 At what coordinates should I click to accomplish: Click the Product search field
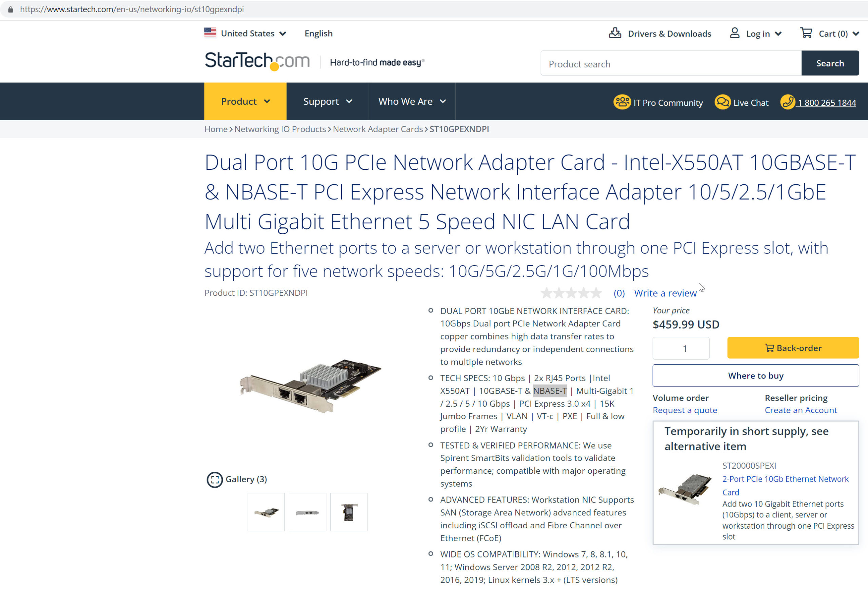pos(671,63)
